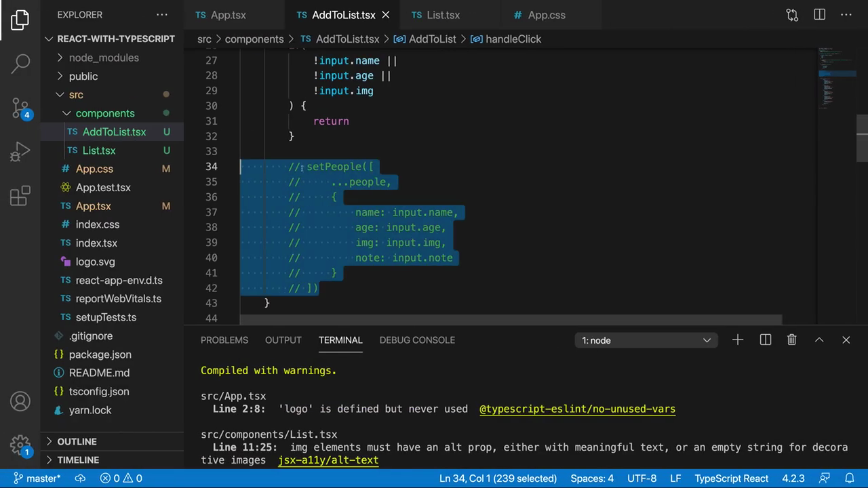This screenshot has width=868, height=488.
Task: Open yarn.lock in the explorer
Action: [112, 410]
